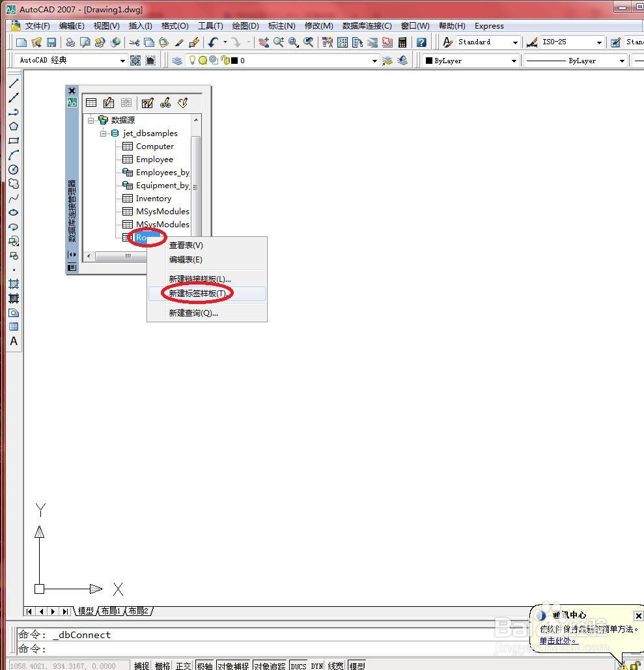The image size is (644, 670).
Task: Open the ByLayer color dropdown
Action: click(514, 61)
